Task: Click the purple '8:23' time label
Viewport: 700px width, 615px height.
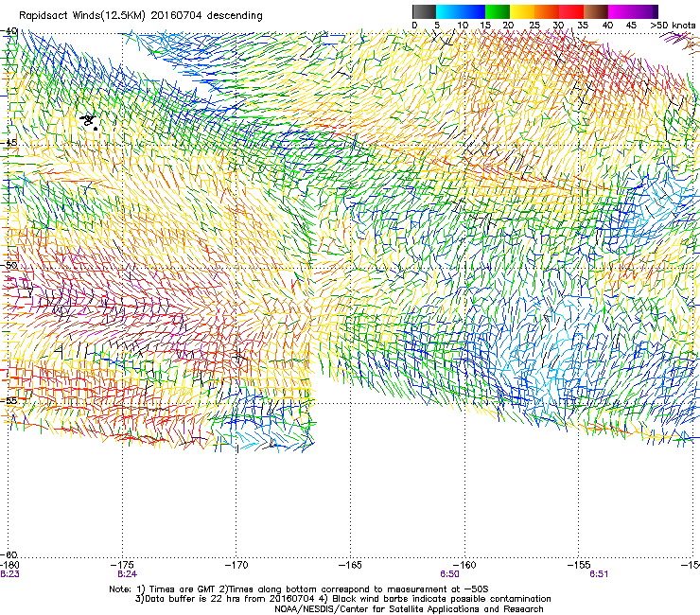Action: tap(9, 574)
